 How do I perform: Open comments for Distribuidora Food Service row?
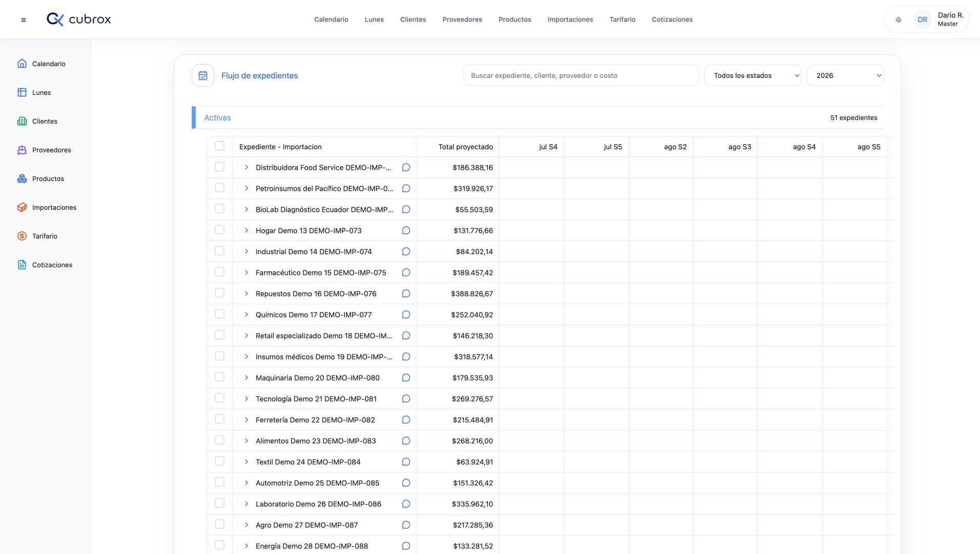tap(406, 167)
